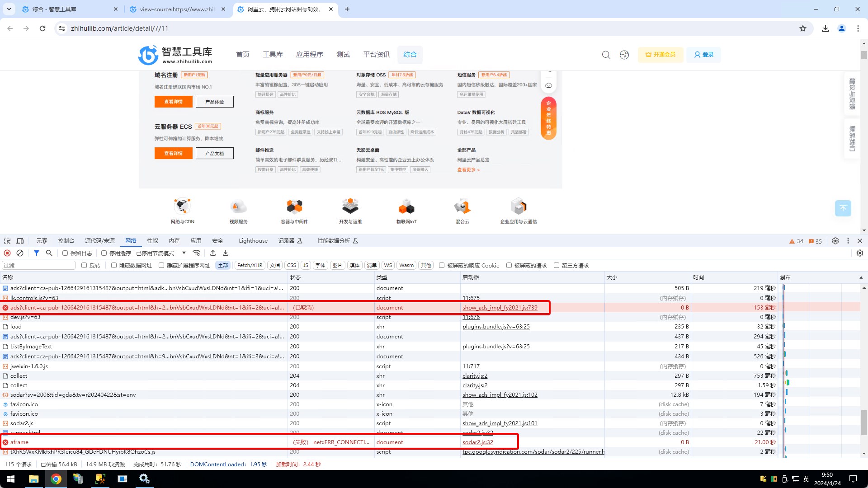Enable 保留日志 checkbox
This screenshot has width=868, height=488.
click(x=65, y=253)
